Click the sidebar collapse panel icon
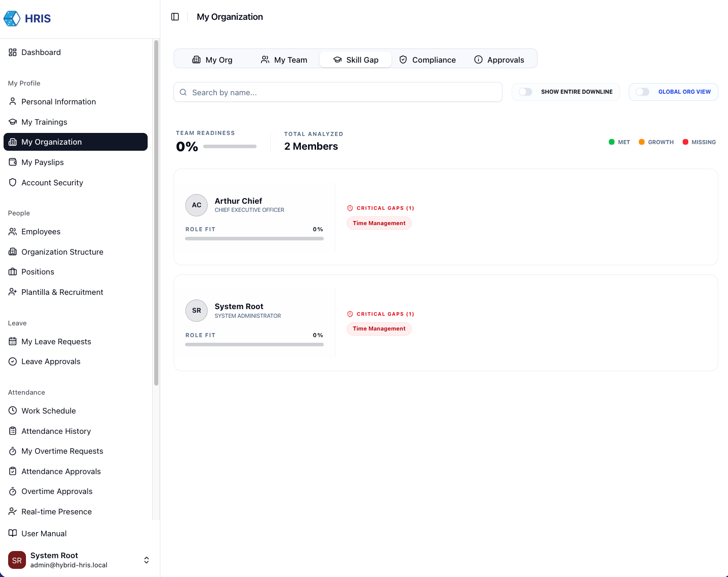728x577 pixels. (x=175, y=17)
